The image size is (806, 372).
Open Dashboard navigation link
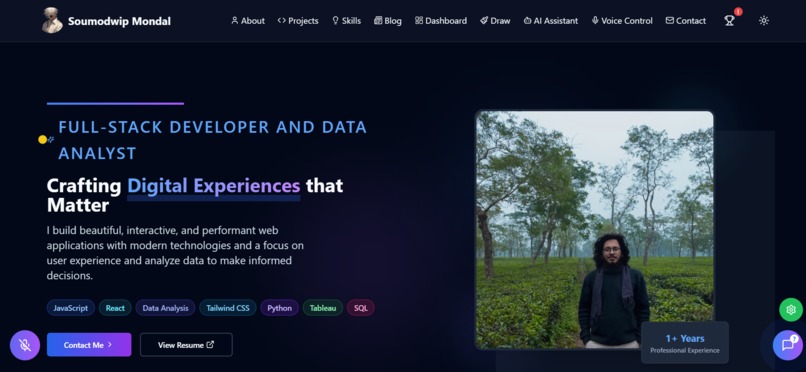click(441, 21)
